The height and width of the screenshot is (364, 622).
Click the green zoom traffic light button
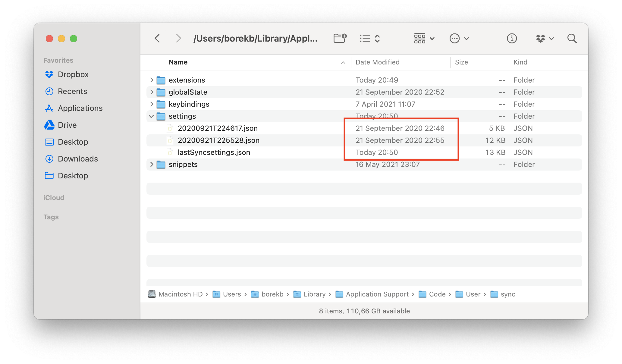73,39
